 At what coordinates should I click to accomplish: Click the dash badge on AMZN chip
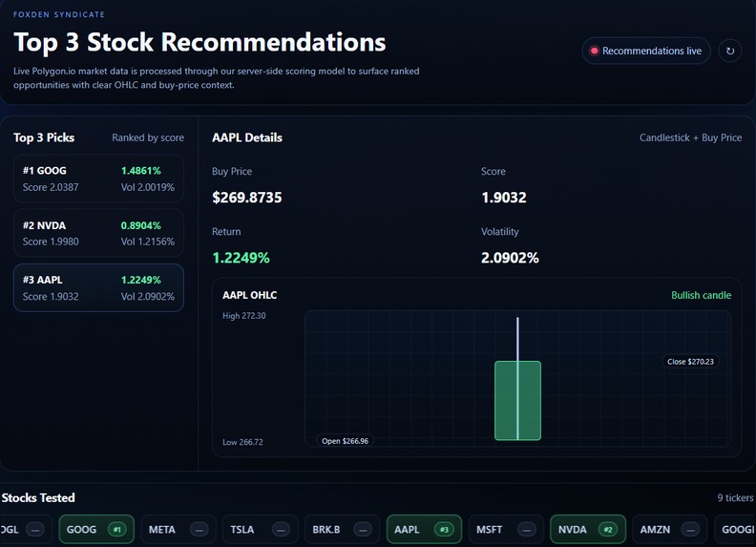point(690,530)
